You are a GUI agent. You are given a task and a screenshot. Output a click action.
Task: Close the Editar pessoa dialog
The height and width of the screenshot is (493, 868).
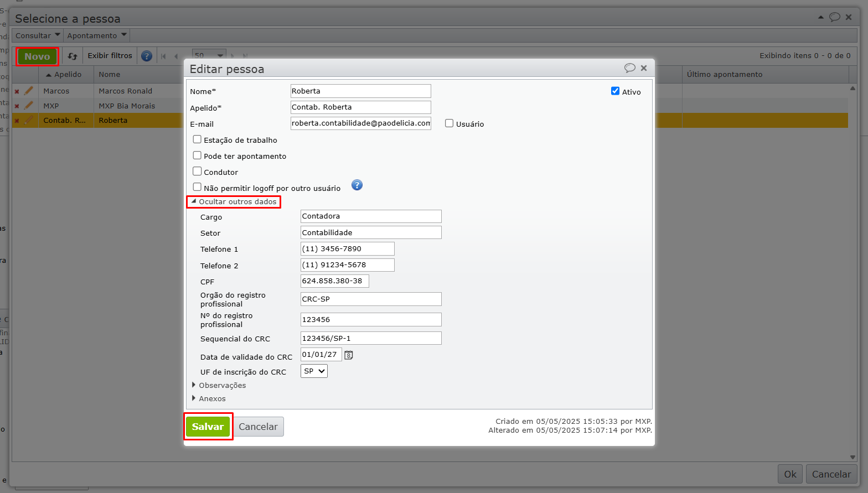(644, 68)
